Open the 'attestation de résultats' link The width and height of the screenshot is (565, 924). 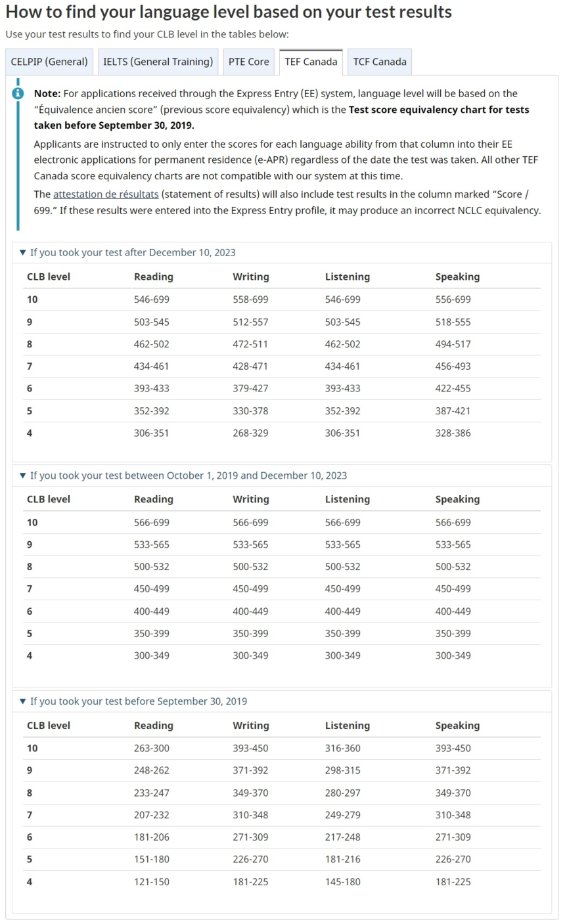tap(106, 194)
